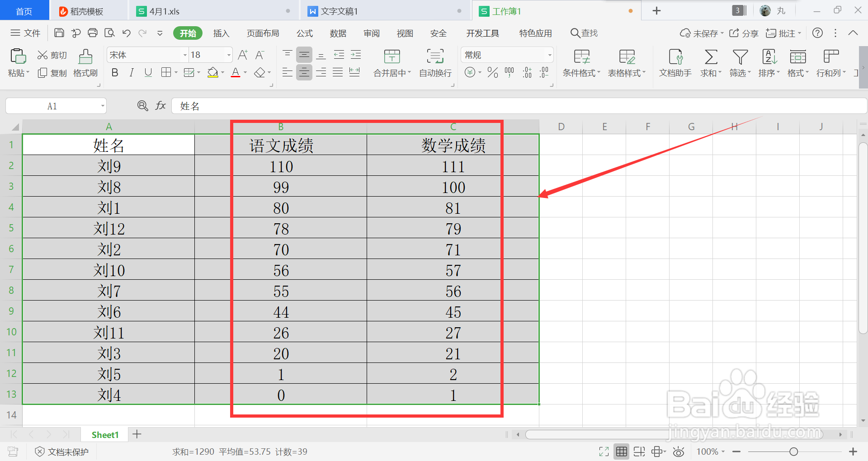Open the 文档助手 document assistant

[675, 63]
